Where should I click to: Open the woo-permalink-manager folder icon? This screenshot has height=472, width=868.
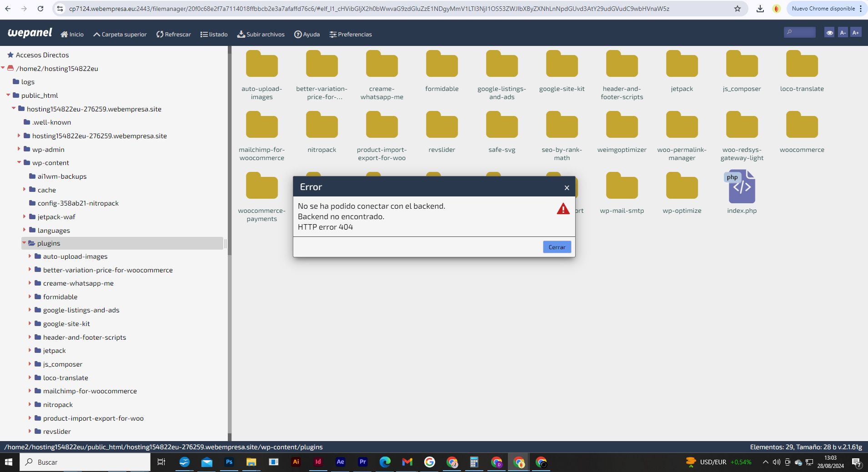[x=682, y=125]
